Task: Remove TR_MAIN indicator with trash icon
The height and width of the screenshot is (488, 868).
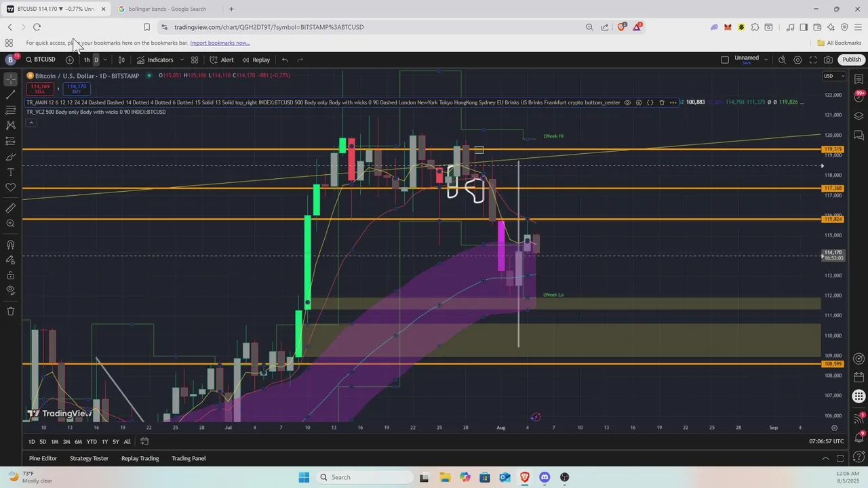Action: tap(662, 102)
